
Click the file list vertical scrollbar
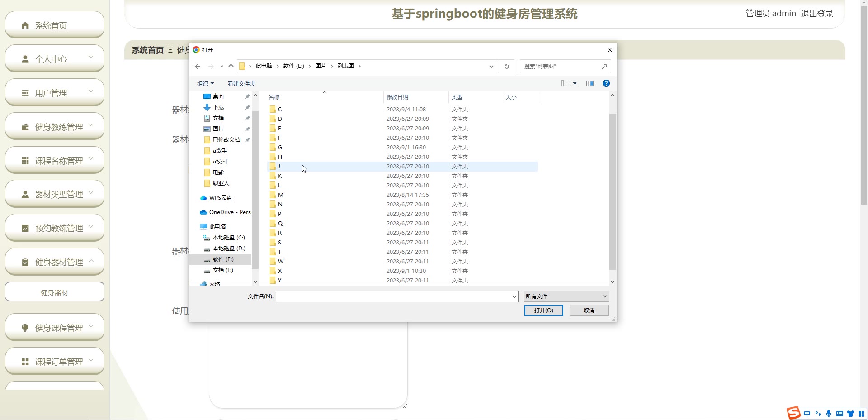[613, 191]
